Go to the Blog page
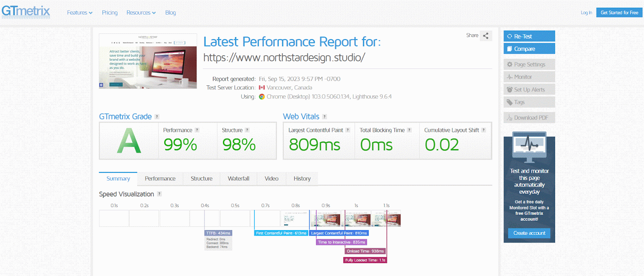Viewport: 644px width, 276px height. click(170, 12)
